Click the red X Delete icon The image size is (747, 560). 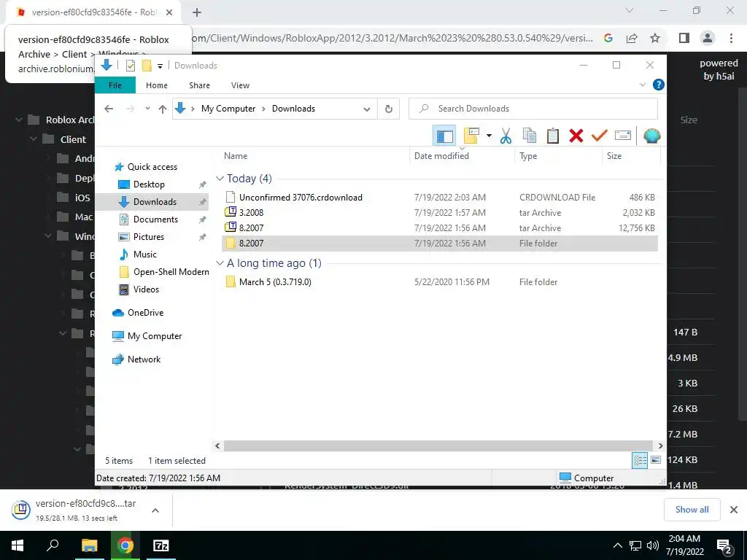576,136
